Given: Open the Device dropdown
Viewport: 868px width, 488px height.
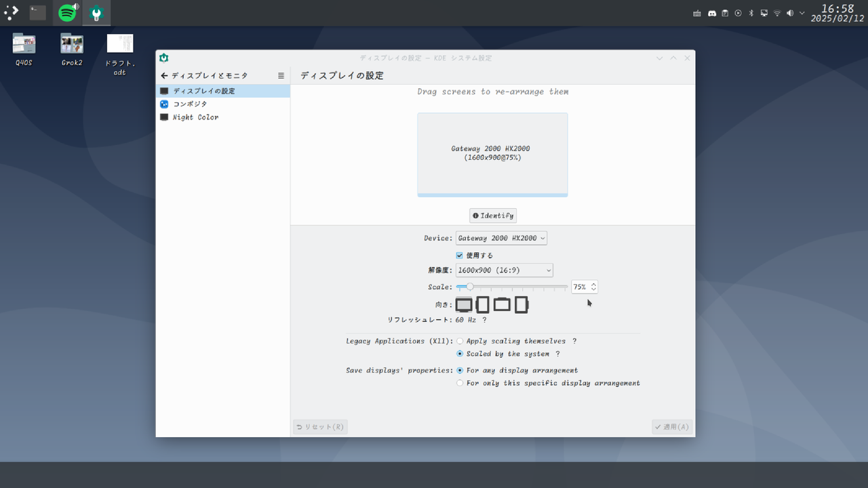Looking at the screenshot, I should [502, 238].
